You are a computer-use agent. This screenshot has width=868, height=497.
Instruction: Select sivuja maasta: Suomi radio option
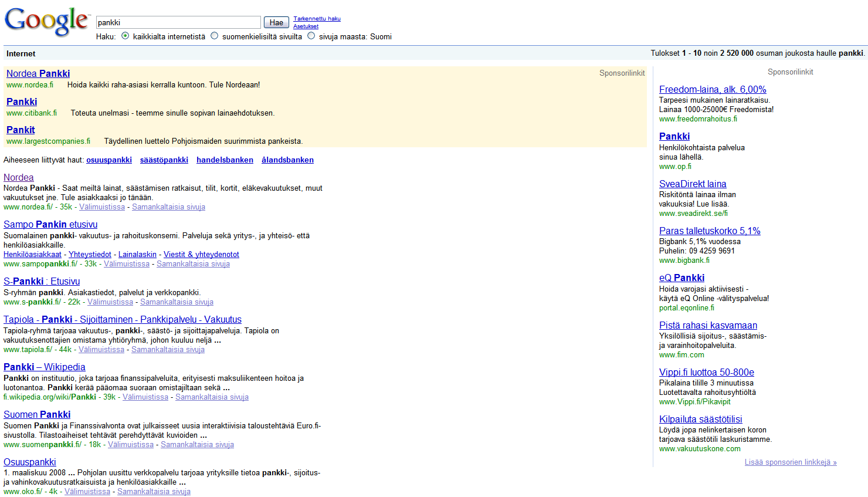tap(311, 36)
